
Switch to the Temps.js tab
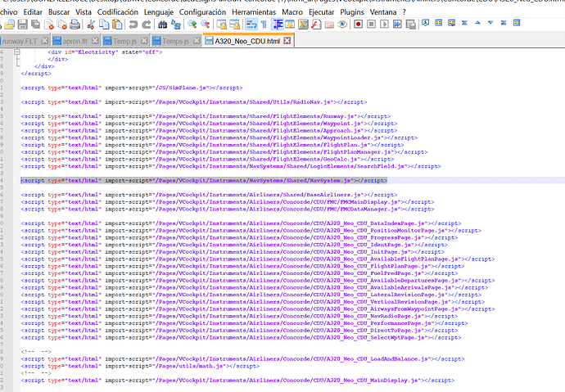175,41
